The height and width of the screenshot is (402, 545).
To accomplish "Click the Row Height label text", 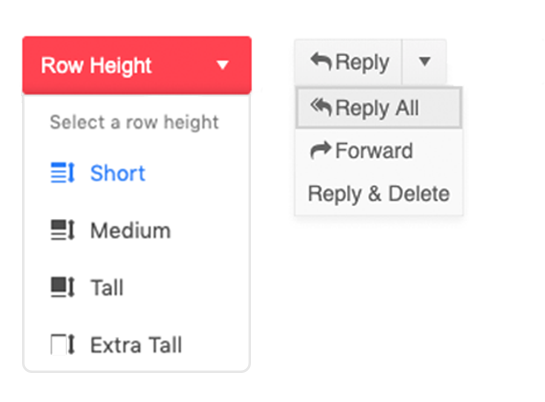I will coord(96,65).
